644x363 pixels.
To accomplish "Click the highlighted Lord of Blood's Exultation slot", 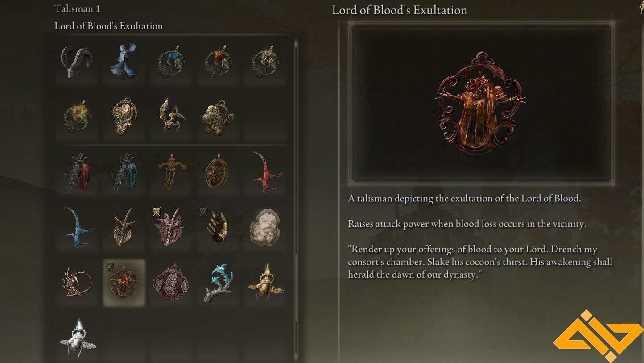I will point(124,283).
